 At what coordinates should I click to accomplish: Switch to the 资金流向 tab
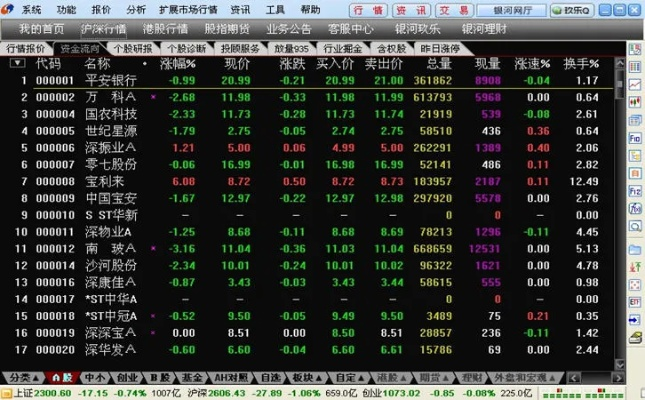(x=80, y=47)
